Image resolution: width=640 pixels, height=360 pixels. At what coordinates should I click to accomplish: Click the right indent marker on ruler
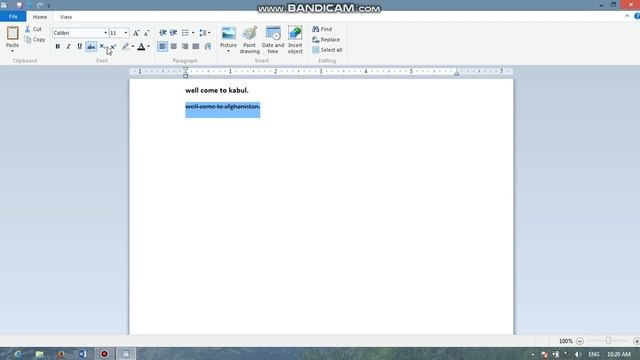click(x=457, y=73)
